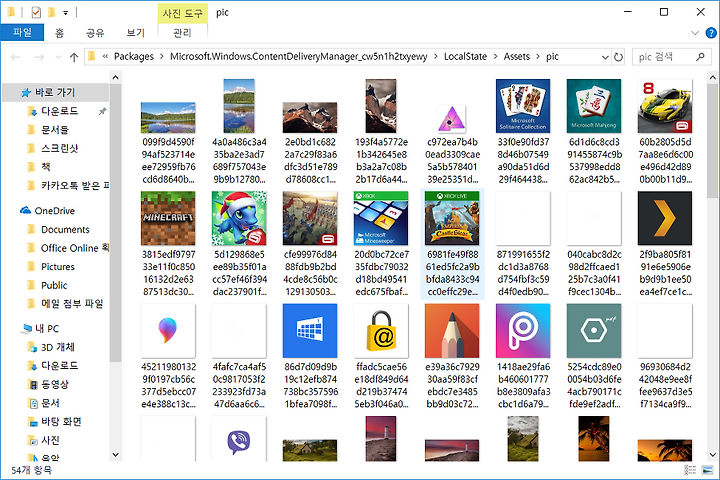Select the Minecraft icon thumbnail
Image resolution: width=720 pixels, height=480 pixels.
tap(168, 218)
